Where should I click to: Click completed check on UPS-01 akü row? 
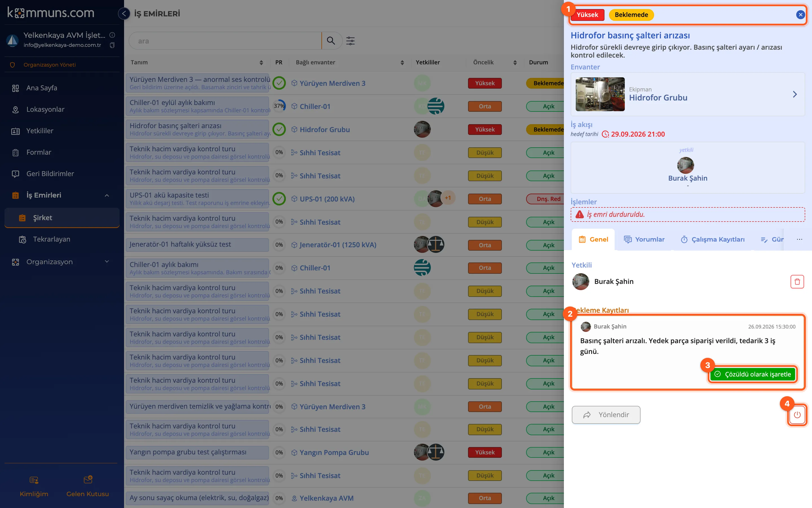pos(279,199)
